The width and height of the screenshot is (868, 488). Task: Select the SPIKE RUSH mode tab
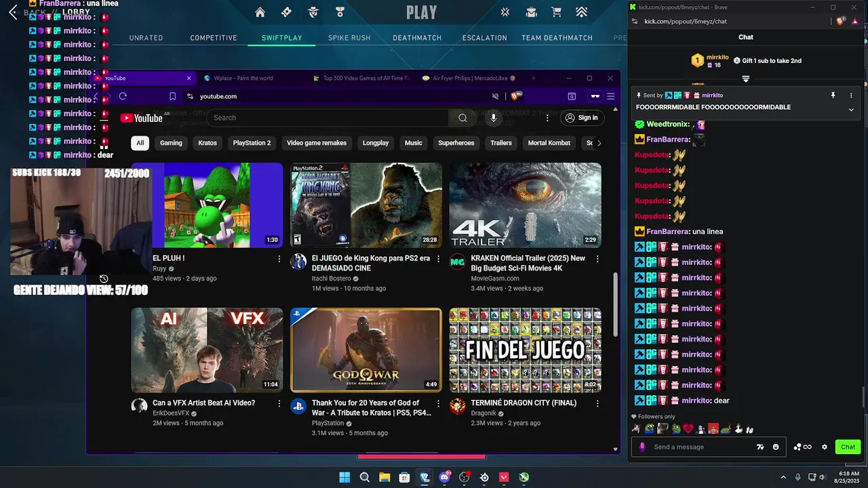pyautogui.click(x=349, y=38)
